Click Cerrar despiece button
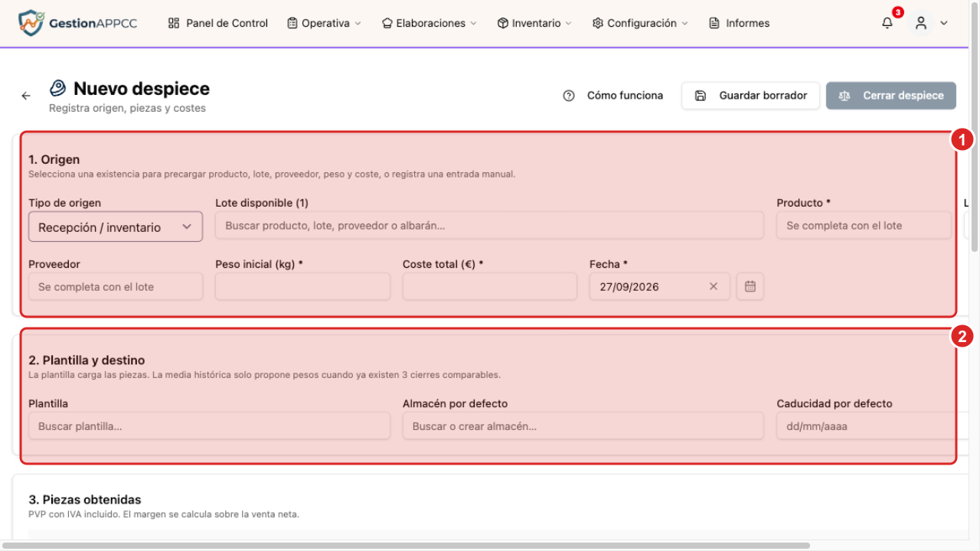The width and height of the screenshot is (980, 551). point(891,96)
